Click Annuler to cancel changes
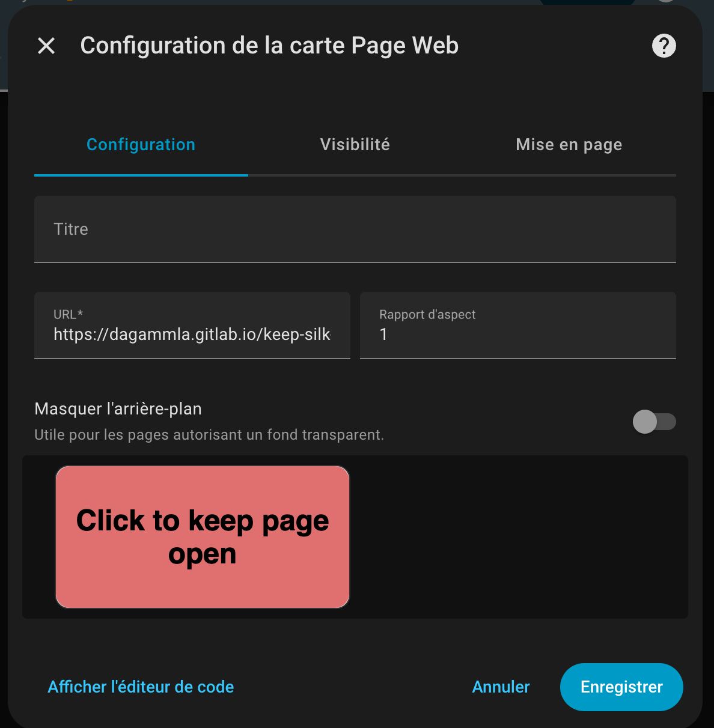Screen dimensions: 714x728 [501, 687]
